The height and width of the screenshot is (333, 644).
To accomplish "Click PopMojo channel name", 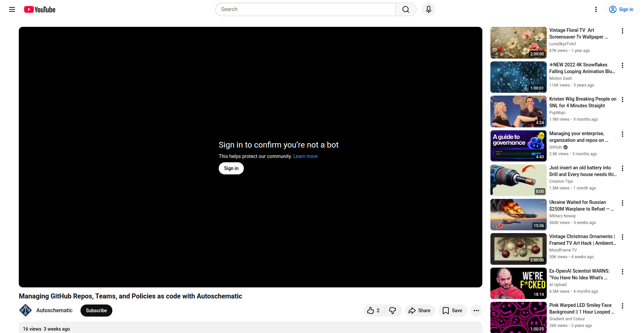I will 557,113.
